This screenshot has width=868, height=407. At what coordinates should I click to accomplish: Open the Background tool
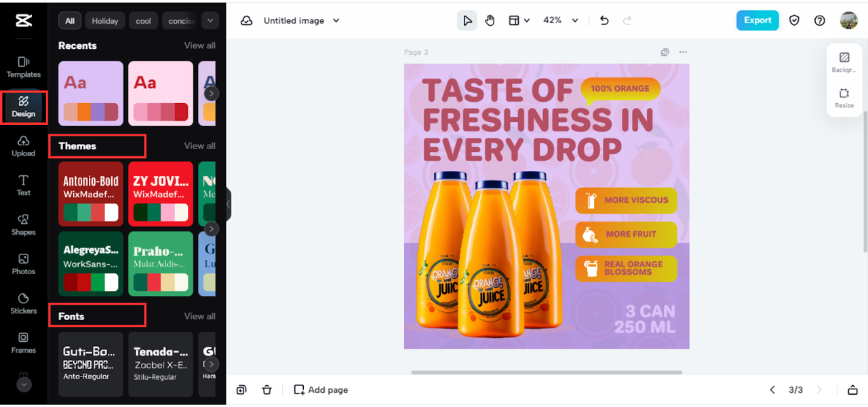pyautogui.click(x=844, y=62)
